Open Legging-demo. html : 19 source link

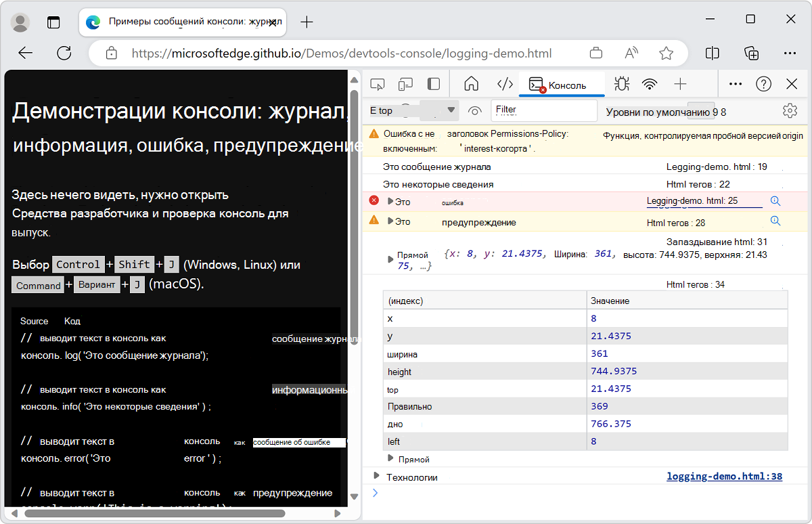(717, 167)
